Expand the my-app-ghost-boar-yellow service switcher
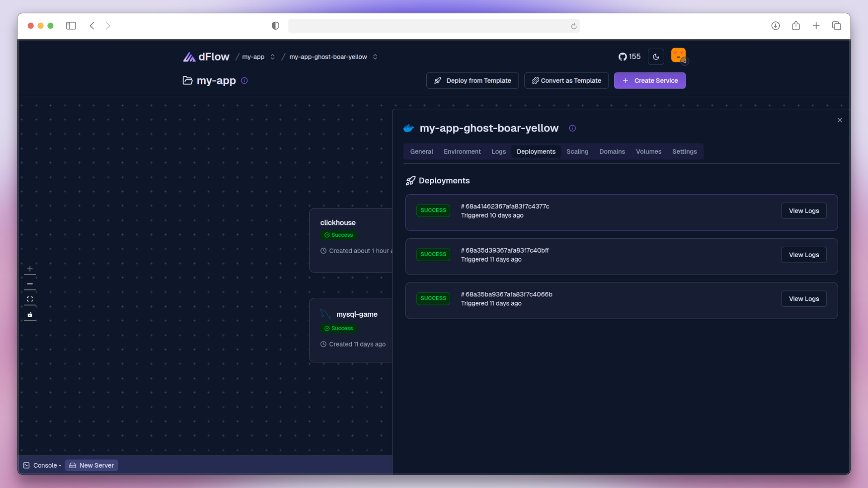The width and height of the screenshot is (868, 488). coord(375,57)
